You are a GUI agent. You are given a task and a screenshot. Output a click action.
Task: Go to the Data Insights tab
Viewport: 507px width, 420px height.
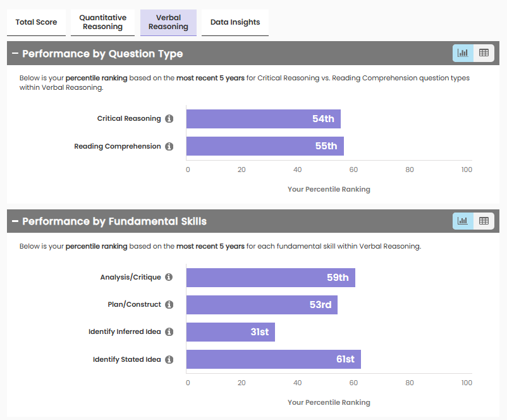click(235, 22)
